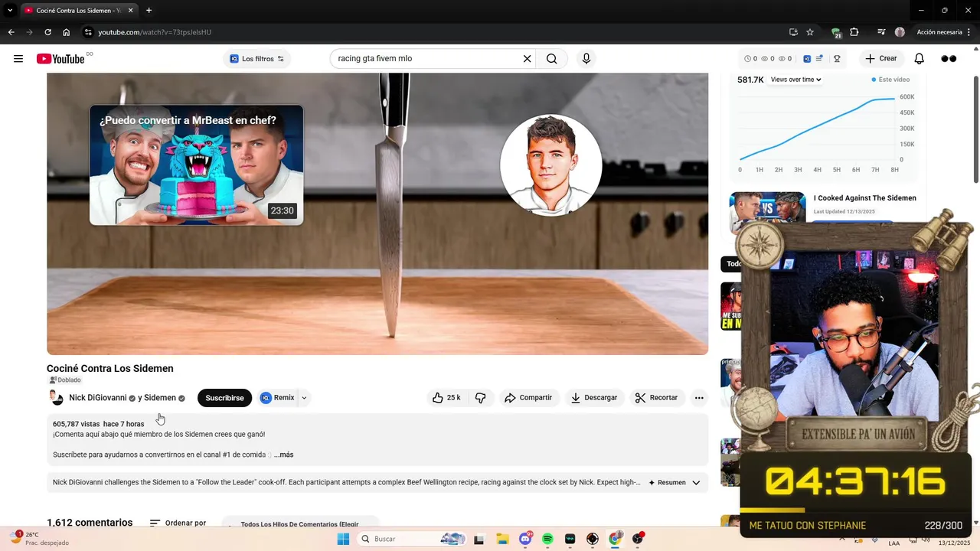Select the Todos chip in sidebar
Viewport: 980px width, 551px height.
coord(733,264)
